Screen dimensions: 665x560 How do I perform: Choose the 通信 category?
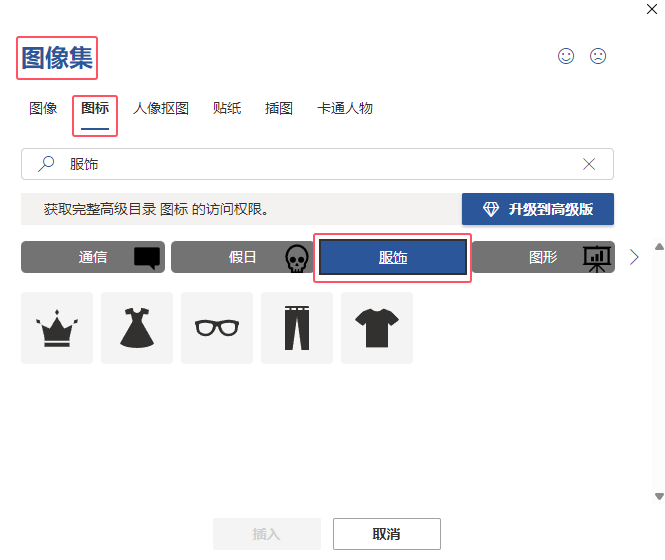(x=92, y=257)
